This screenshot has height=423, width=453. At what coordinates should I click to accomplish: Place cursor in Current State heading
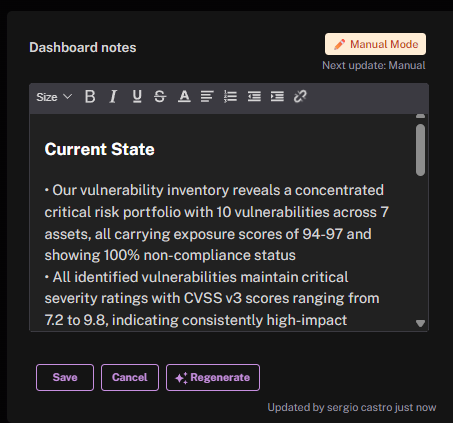click(x=99, y=149)
